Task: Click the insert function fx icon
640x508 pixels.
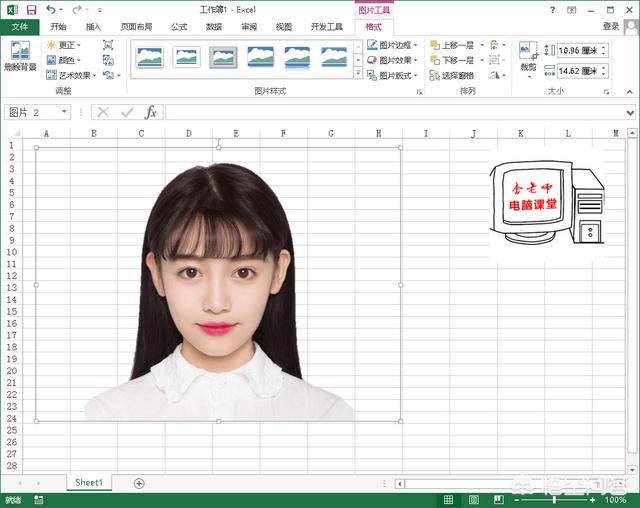Action: point(150,112)
